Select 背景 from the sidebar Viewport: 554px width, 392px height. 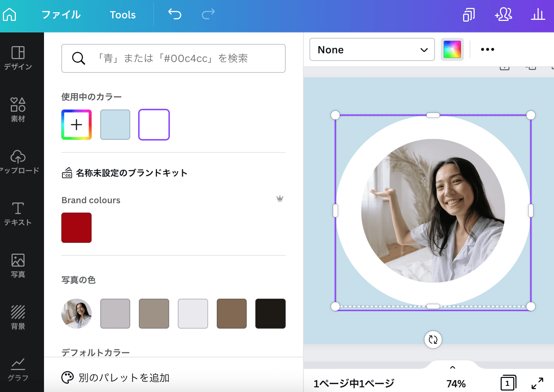click(18, 316)
